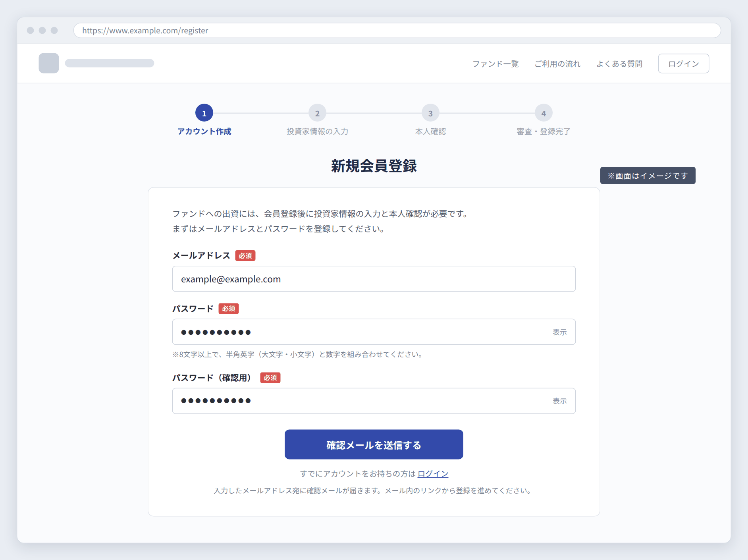This screenshot has width=748, height=560.
Task: Toggle 表示 in the confirmation password field
Action: pos(560,401)
